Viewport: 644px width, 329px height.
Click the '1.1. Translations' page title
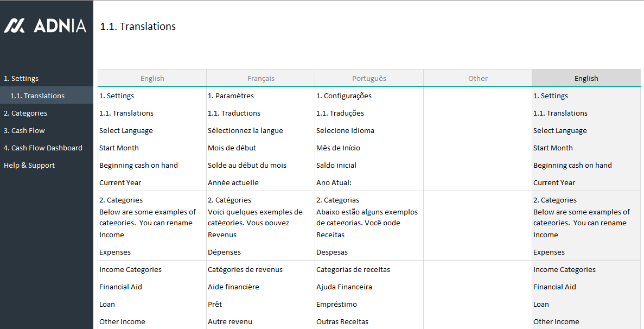pyautogui.click(x=138, y=26)
